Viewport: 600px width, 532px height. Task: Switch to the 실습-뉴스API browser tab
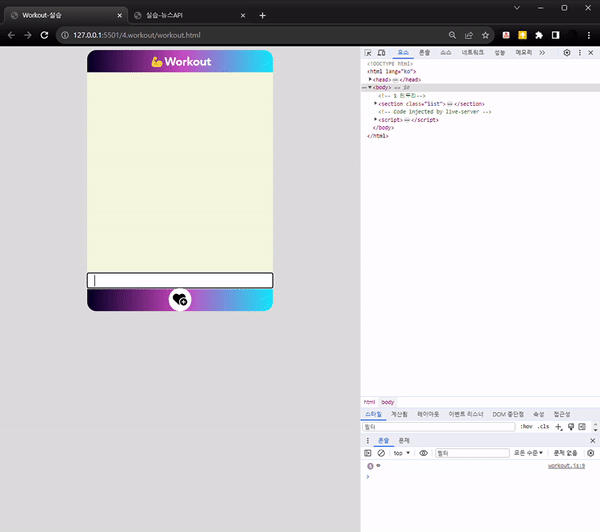point(189,15)
